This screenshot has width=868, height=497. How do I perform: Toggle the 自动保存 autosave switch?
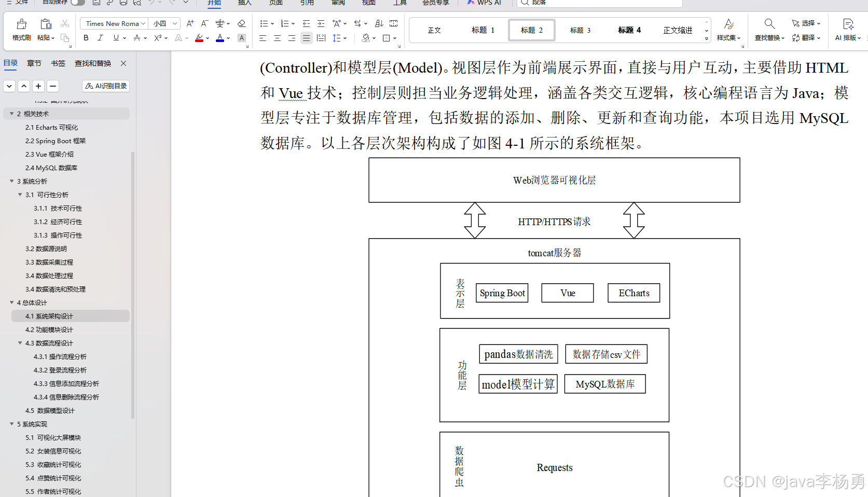[x=78, y=2]
